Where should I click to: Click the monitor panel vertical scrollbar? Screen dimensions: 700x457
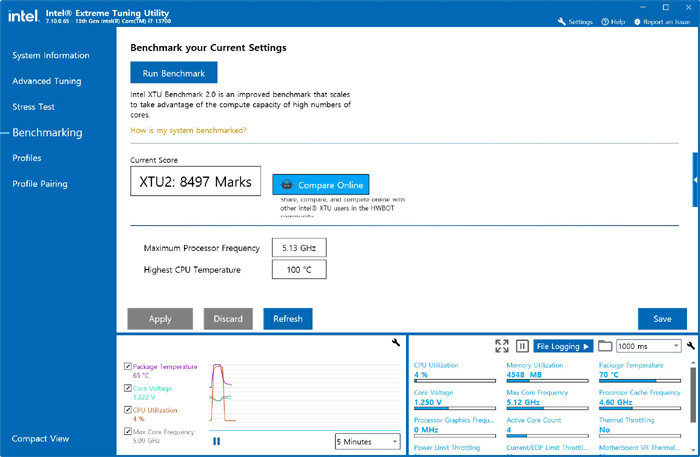click(x=693, y=395)
